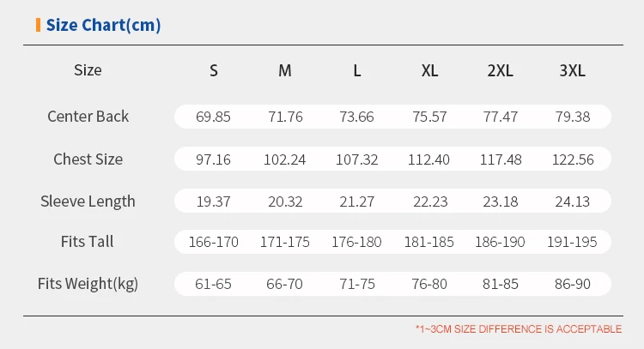644x349 pixels.
Task: Select the S size column header
Action: (213, 70)
